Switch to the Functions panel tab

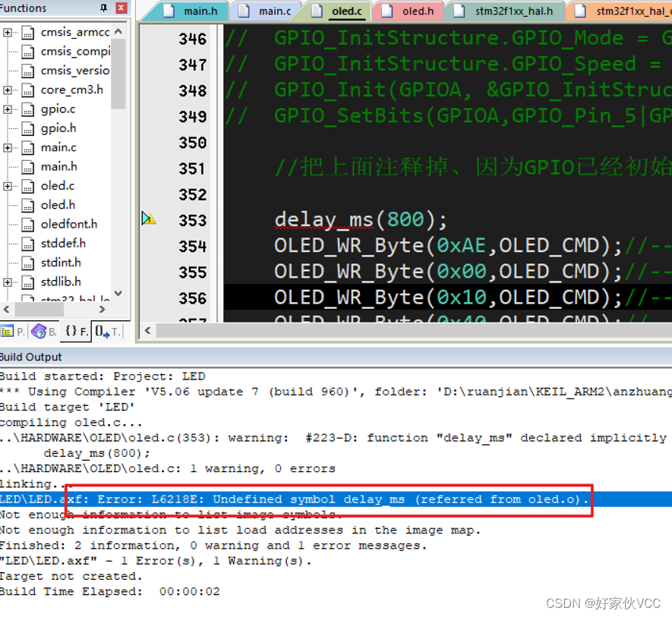(76, 331)
